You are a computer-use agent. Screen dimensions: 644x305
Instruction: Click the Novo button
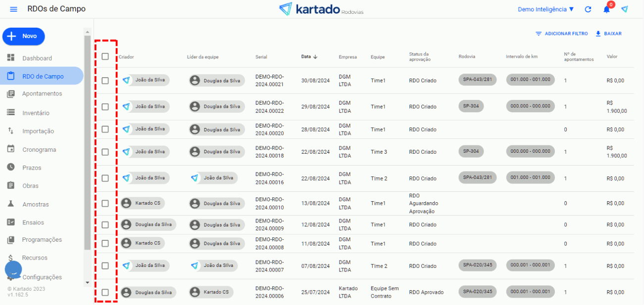coord(24,36)
